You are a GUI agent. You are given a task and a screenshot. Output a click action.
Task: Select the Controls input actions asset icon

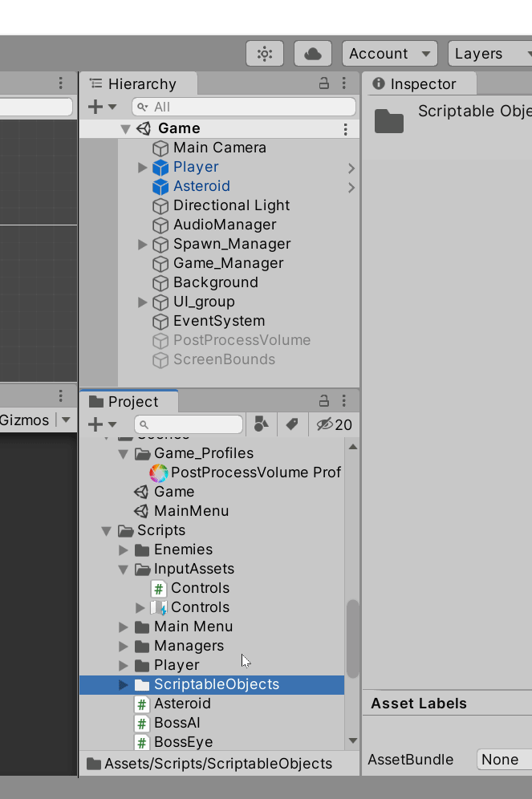click(159, 607)
